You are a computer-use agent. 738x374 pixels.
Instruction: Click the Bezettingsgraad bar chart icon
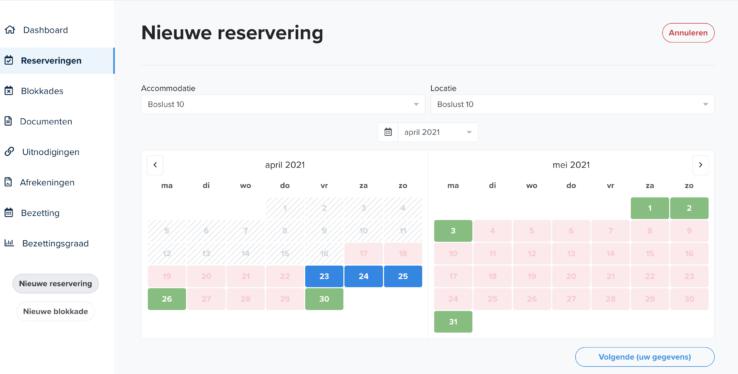click(x=9, y=243)
